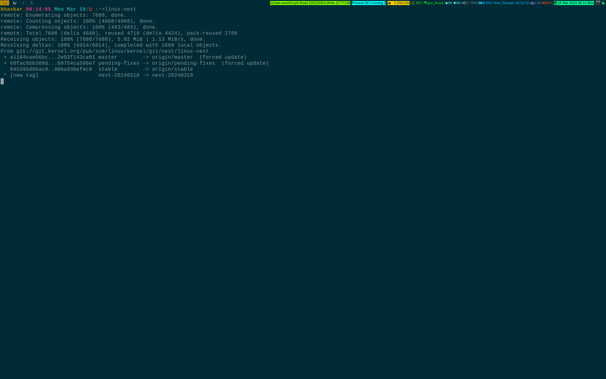Switch to the third workspace icon
Screen dimensions: 606x379
[x=23, y=3]
